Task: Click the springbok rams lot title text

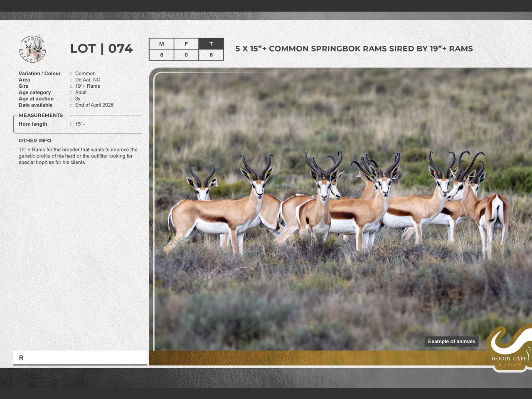Action: point(354,49)
